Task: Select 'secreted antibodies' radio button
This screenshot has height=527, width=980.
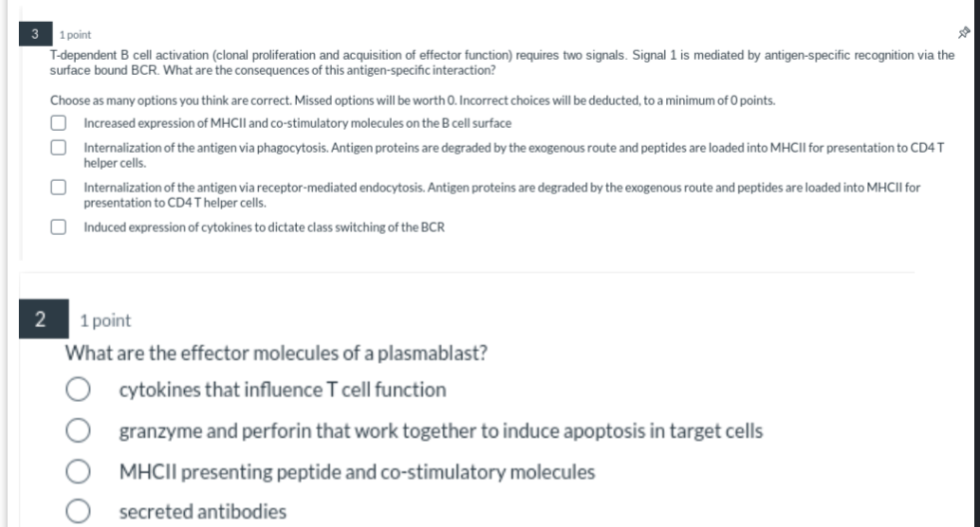Action: [78, 512]
